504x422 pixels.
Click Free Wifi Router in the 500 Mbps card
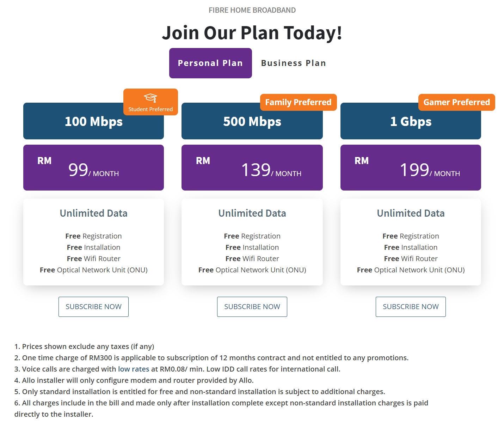point(252,259)
